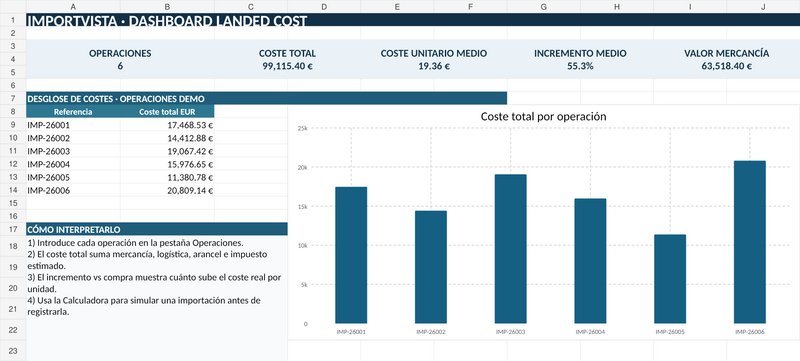Image resolution: width=800 pixels, height=361 pixels.
Task: Select column A header
Action: 73,6
